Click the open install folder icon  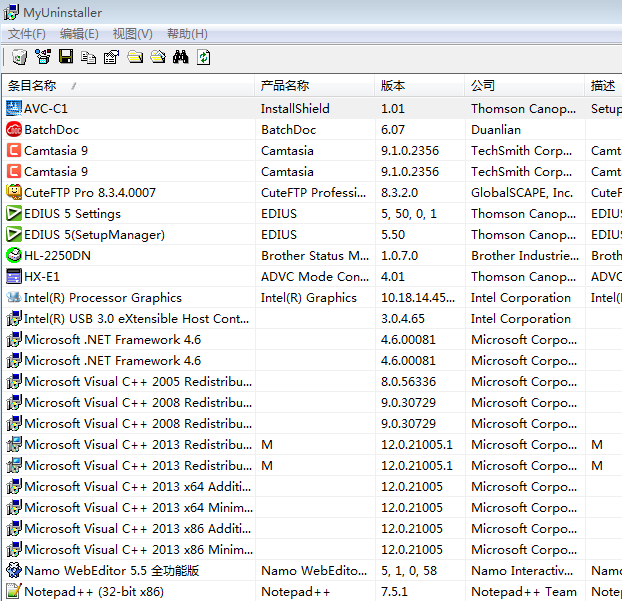[x=135, y=57]
